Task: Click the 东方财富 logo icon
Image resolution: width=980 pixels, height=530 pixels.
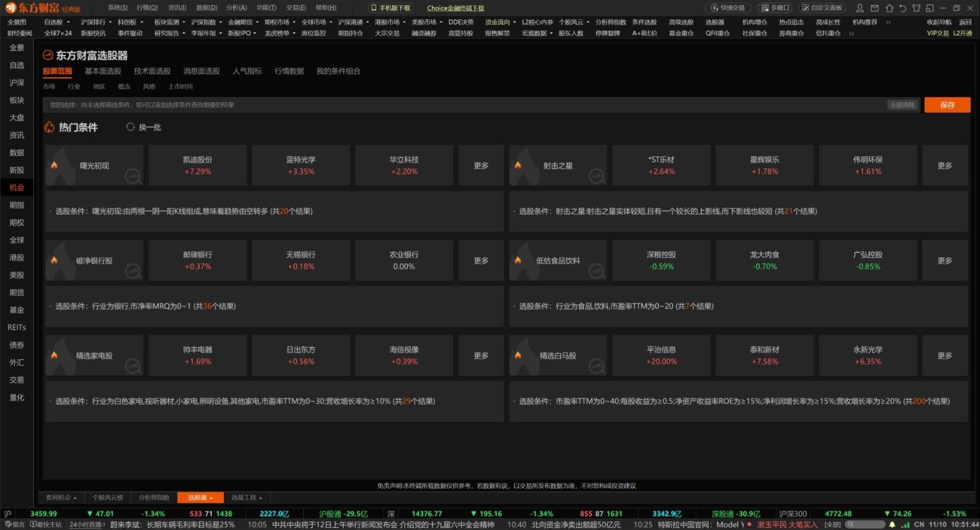Action: (11, 8)
